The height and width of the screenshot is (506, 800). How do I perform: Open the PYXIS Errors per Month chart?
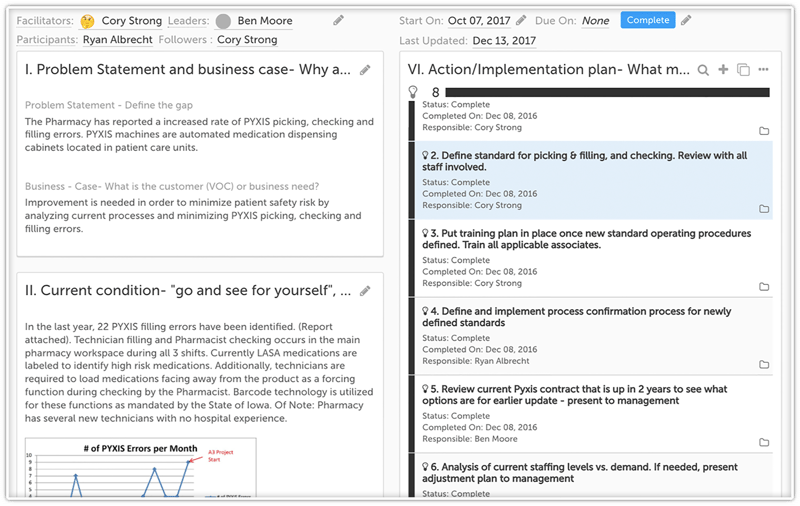pos(141,467)
